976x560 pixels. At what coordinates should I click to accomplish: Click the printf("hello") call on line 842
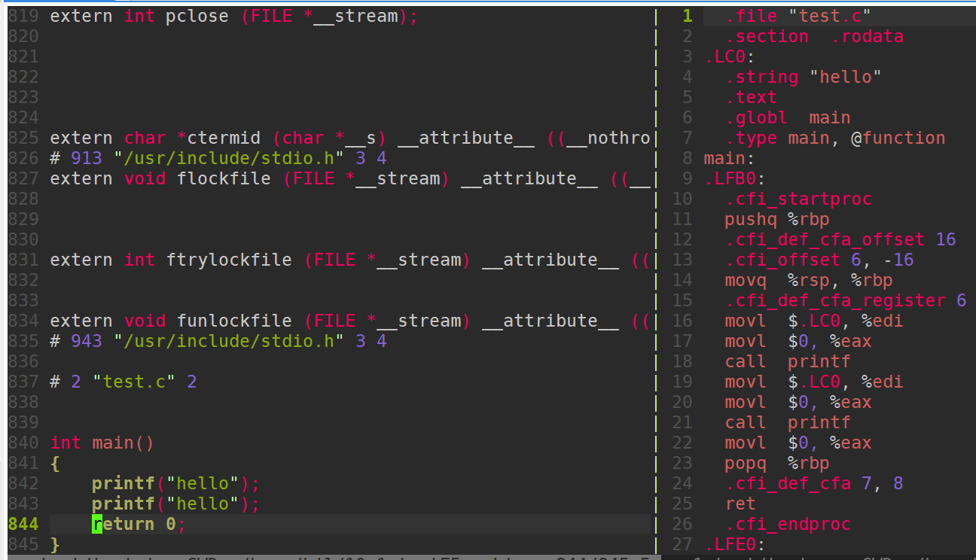coord(175,483)
